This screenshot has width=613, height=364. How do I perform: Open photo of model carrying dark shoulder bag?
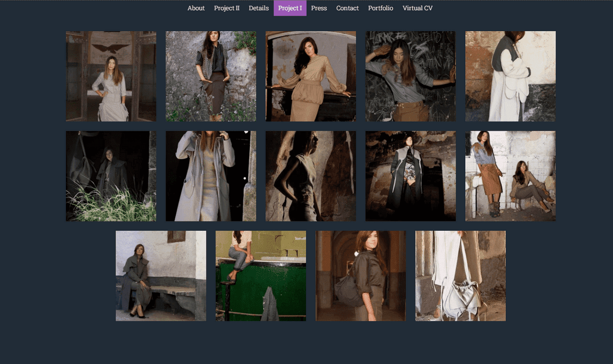point(361,276)
